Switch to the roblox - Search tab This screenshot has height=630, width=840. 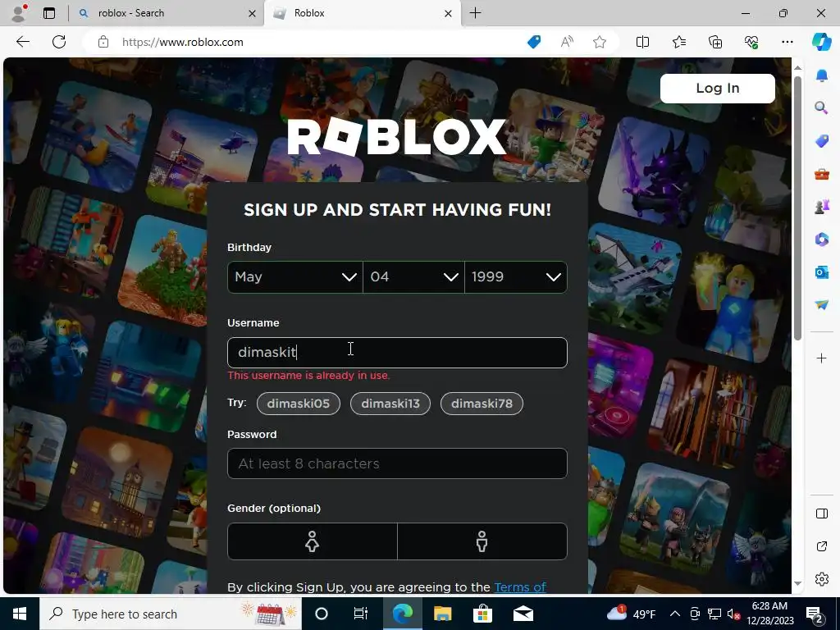(x=167, y=13)
